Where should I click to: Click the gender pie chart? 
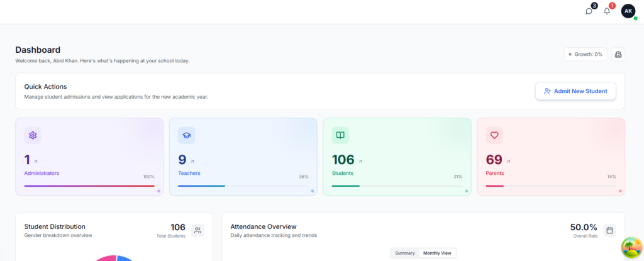click(115, 258)
